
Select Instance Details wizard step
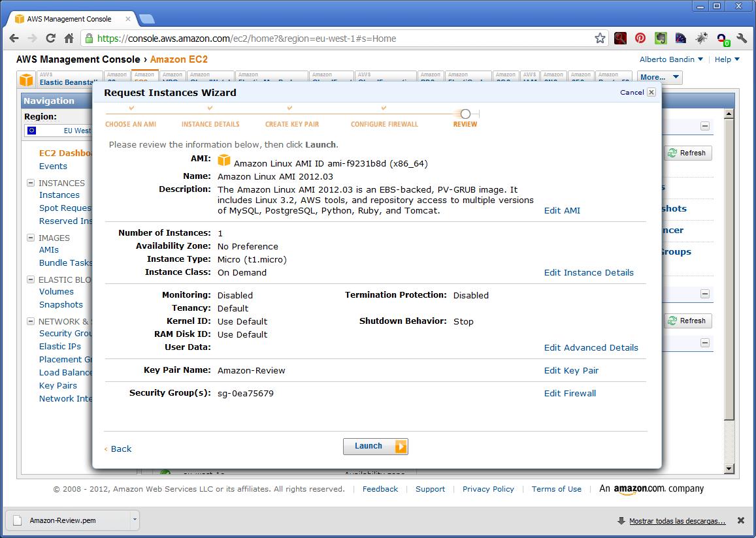pos(210,124)
